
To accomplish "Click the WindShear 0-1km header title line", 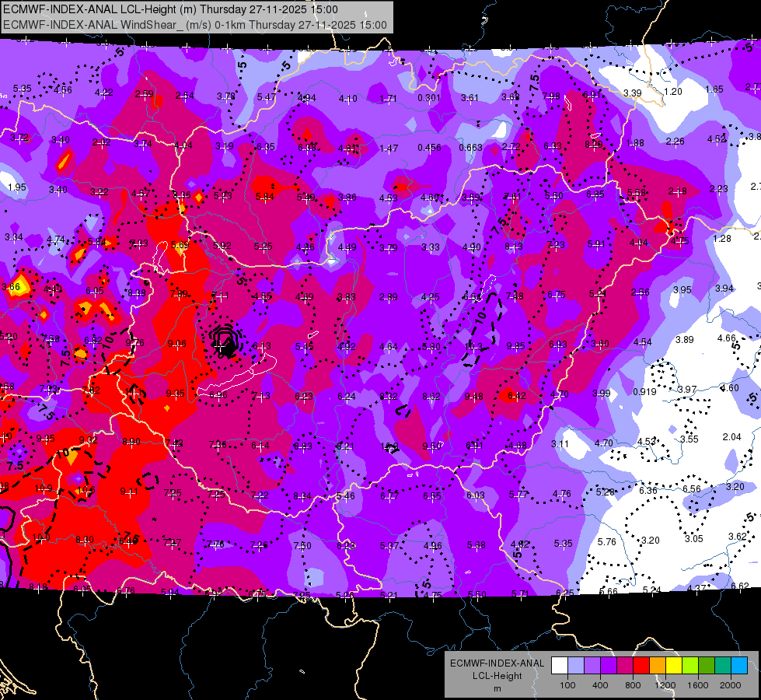I will (x=195, y=25).
